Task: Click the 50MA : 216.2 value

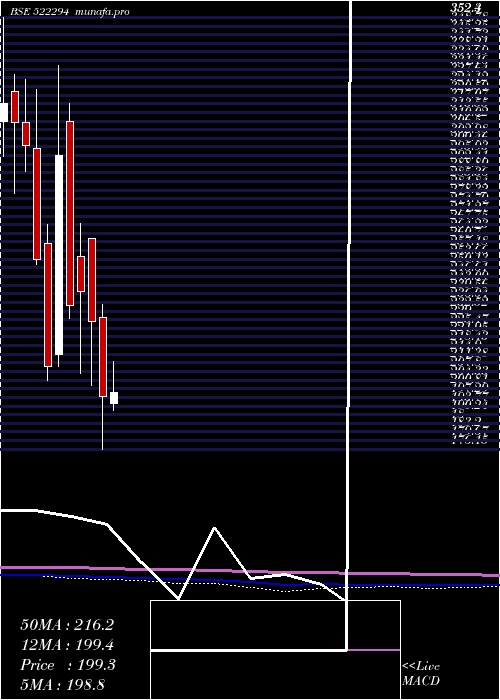Action: coord(67,625)
